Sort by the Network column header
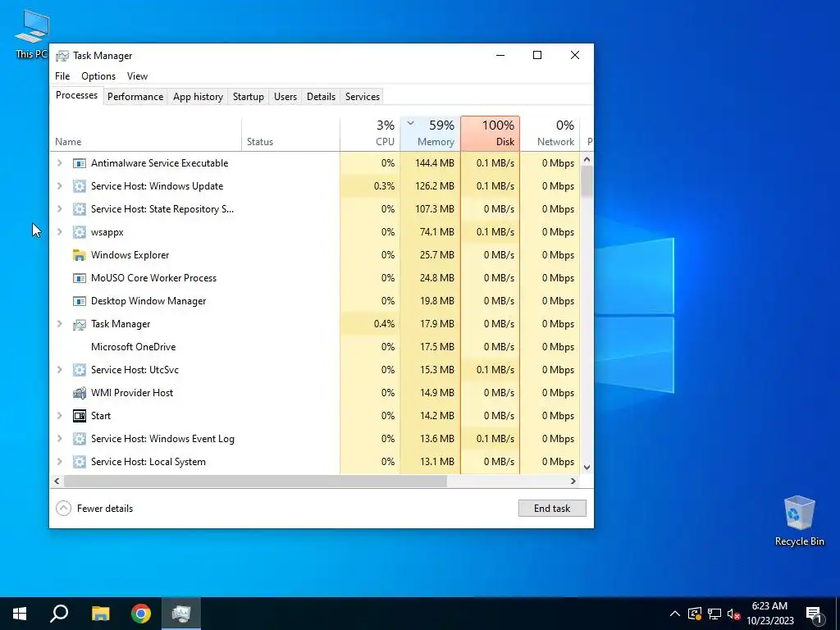Screen dimensions: 840x630 [550, 134]
